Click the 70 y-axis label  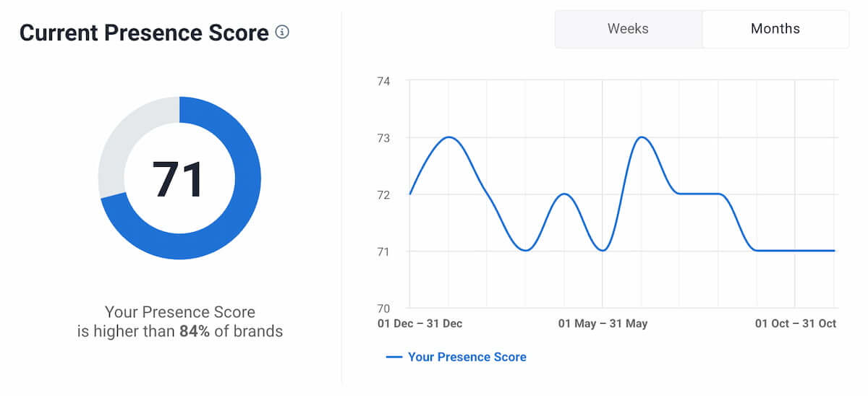pyautogui.click(x=383, y=309)
